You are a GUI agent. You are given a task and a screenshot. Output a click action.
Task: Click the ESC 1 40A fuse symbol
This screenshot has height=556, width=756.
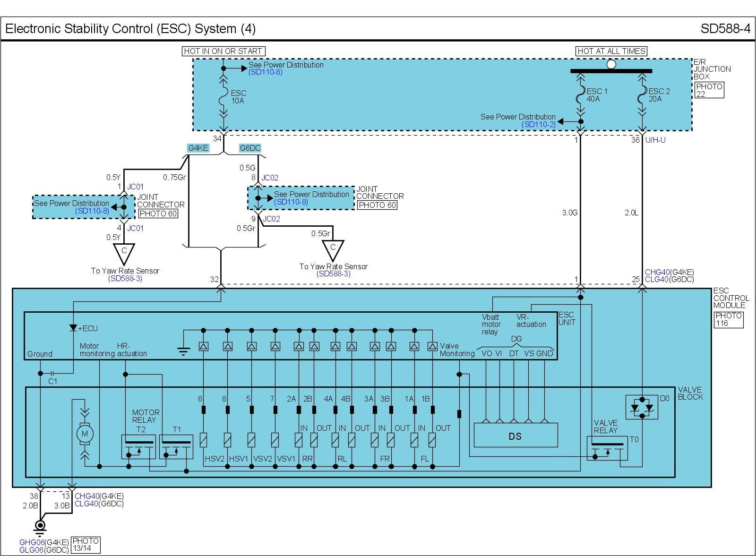pyautogui.click(x=580, y=95)
